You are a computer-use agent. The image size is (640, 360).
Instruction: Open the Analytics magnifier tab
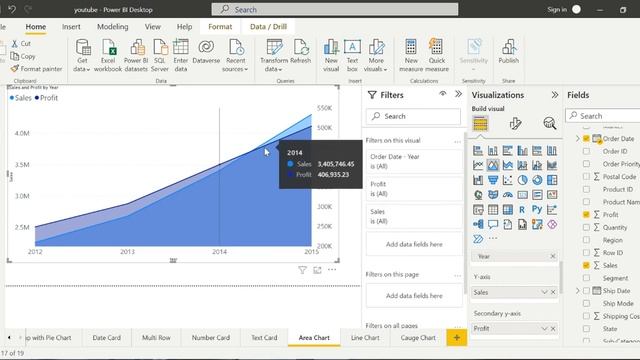tap(550, 123)
